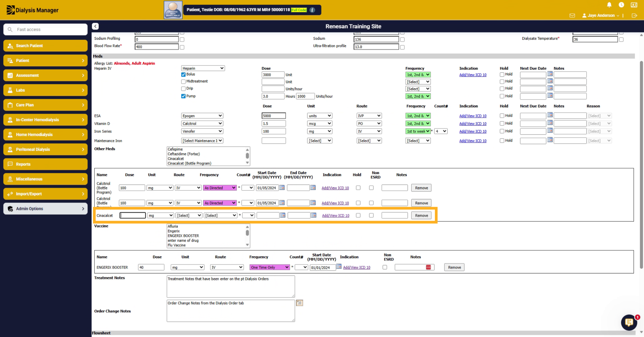644x337 pixels.
Task: Click the patient photo thumbnail
Action: tap(173, 10)
